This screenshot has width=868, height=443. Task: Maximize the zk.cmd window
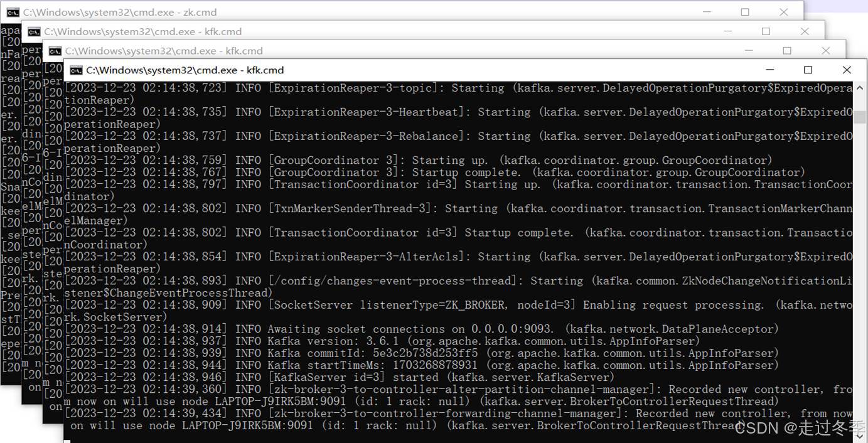tap(745, 12)
